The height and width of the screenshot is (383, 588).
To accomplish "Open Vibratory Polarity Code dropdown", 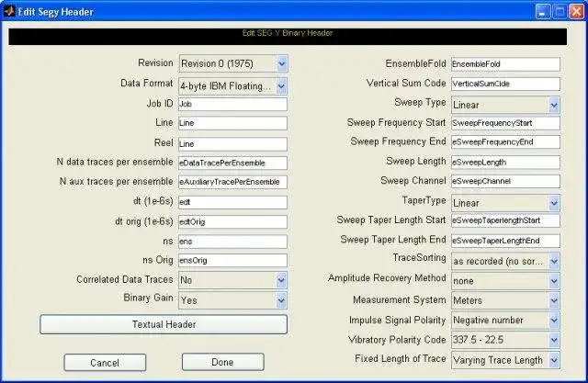I will pos(505,340).
